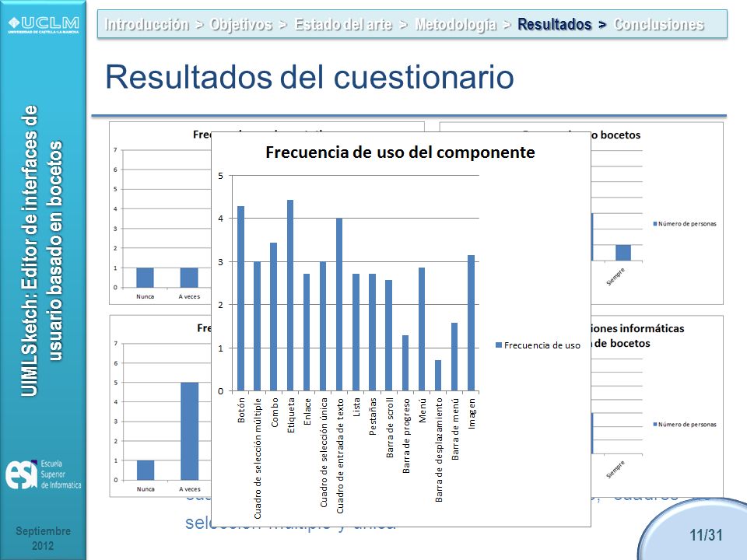747x560 pixels.
Task: Go to the Objetivos section
Action: pos(241,24)
